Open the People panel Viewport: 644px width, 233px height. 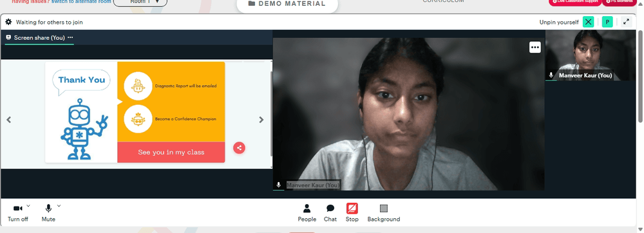click(x=307, y=213)
